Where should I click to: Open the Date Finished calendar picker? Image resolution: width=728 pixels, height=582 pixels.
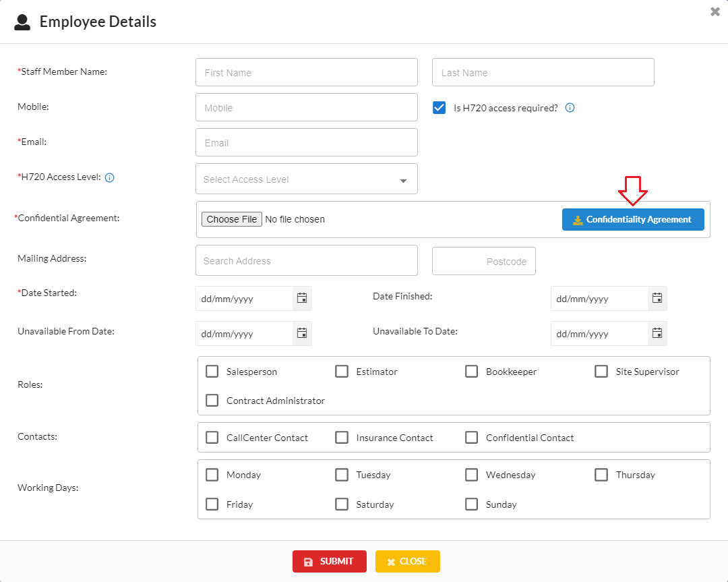657,298
